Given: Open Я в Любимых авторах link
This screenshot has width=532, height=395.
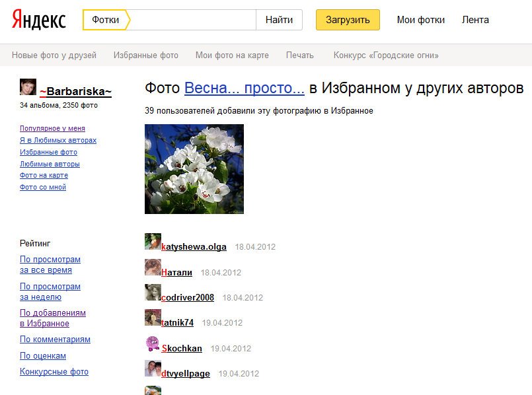Looking at the screenshot, I should (58, 140).
